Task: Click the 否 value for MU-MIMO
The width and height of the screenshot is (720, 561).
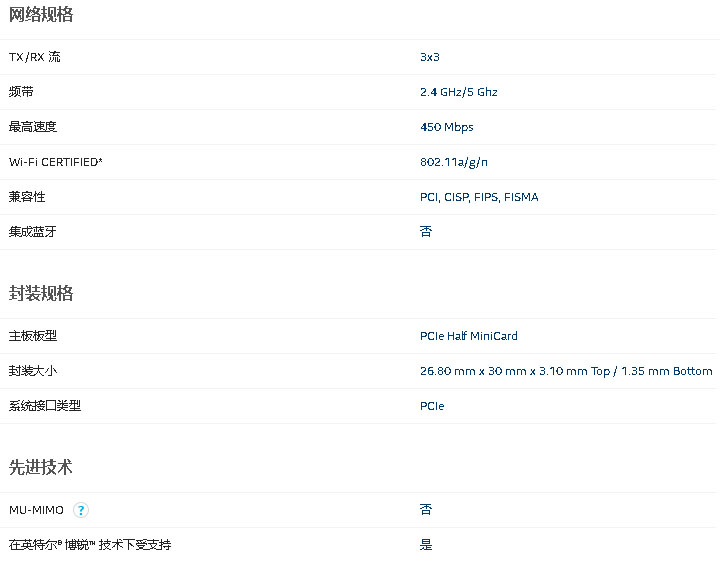Action: coord(426,509)
